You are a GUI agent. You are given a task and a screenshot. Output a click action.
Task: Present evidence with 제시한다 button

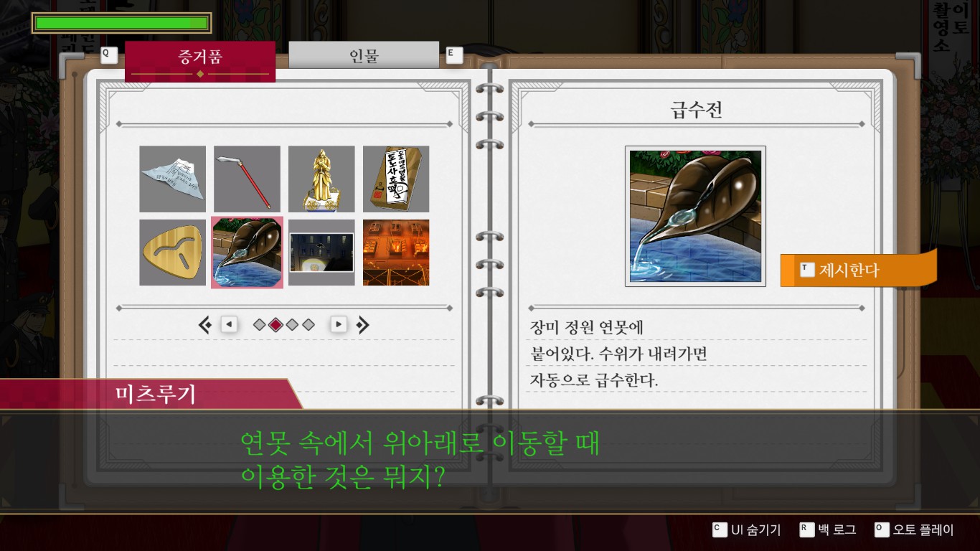[858, 269]
